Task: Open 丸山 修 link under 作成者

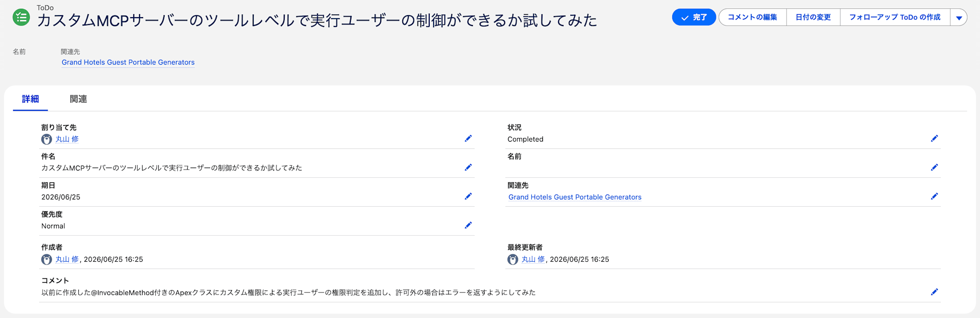Action: click(x=67, y=259)
